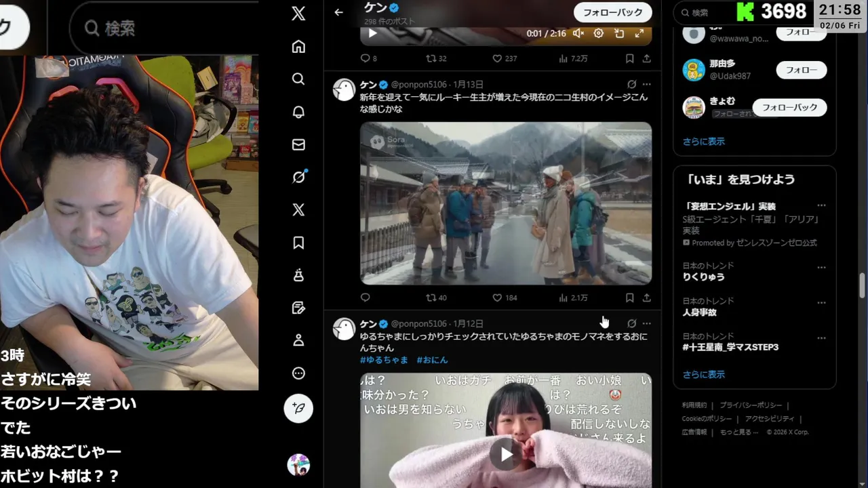Open Grok explain on 1月12日 post
The height and width of the screenshot is (488, 868).
(x=632, y=323)
